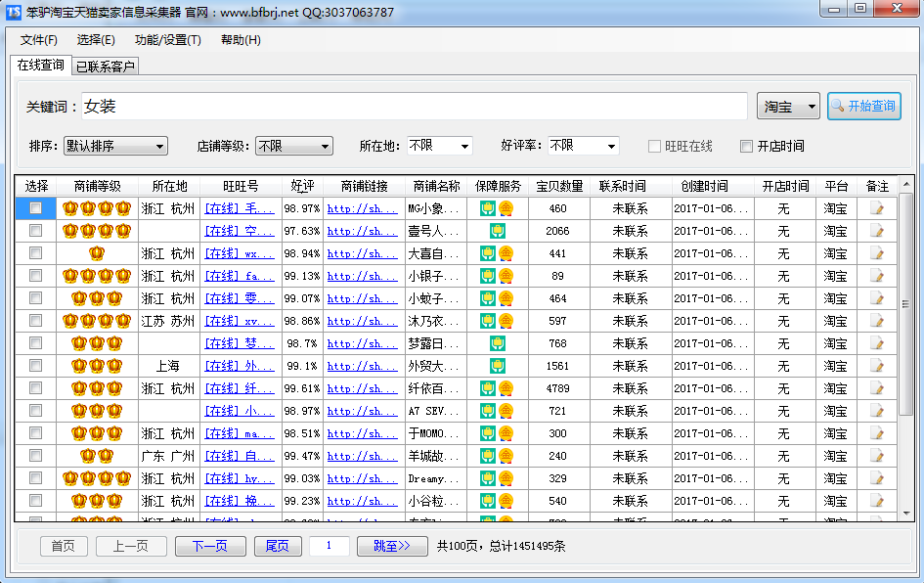This screenshot has width=924, height=583.
Task: Click the TS application icon in title bar
Action: (13, 12)
